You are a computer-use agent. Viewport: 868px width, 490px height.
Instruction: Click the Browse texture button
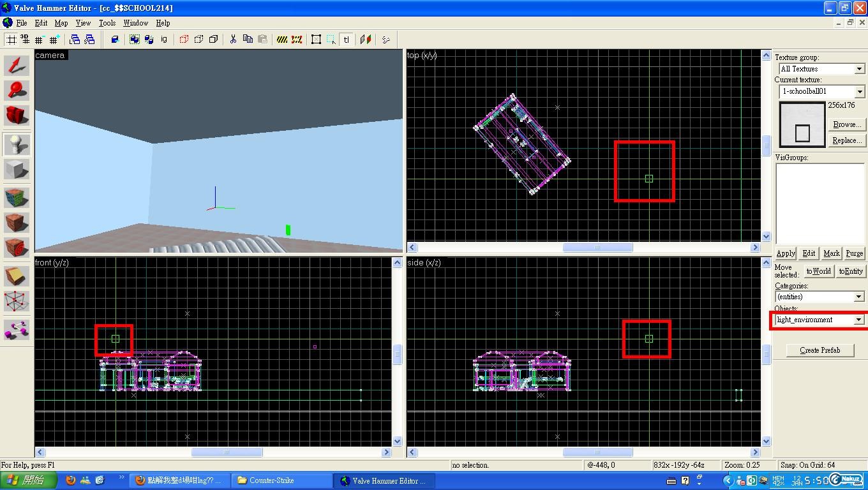point(846,124)
